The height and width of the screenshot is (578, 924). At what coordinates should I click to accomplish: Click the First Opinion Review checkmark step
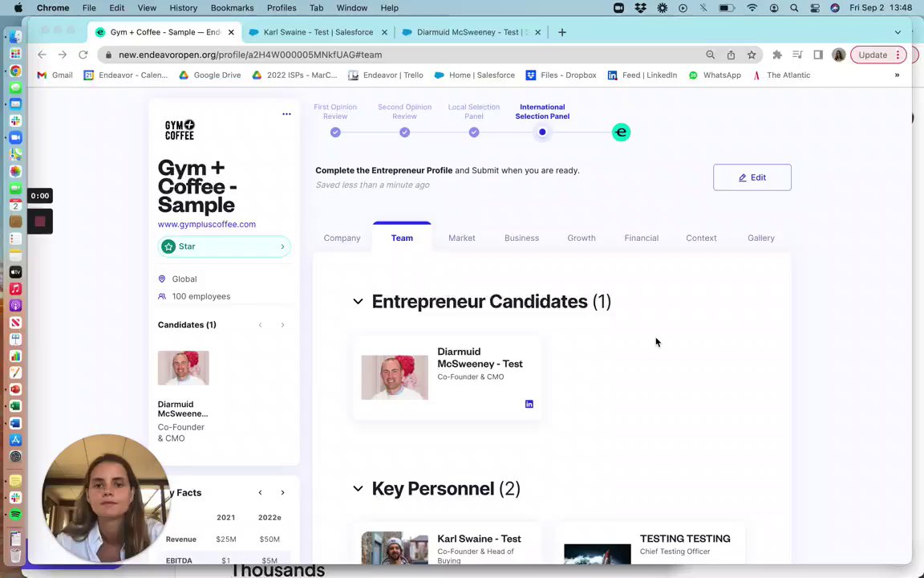(335, 132)
